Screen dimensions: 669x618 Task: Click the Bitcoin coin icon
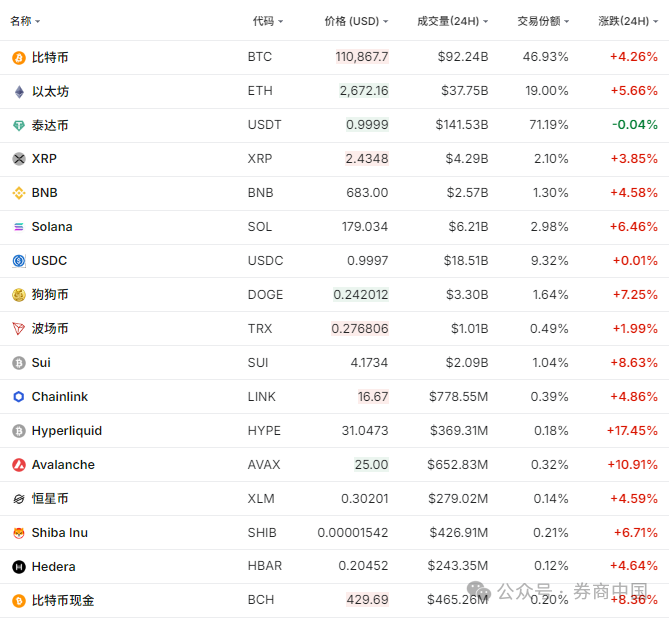pos(18,58)
